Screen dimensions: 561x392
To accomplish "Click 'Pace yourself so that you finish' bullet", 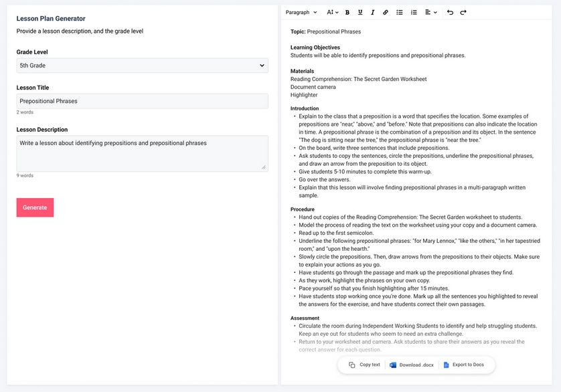I will coord(374,288).
